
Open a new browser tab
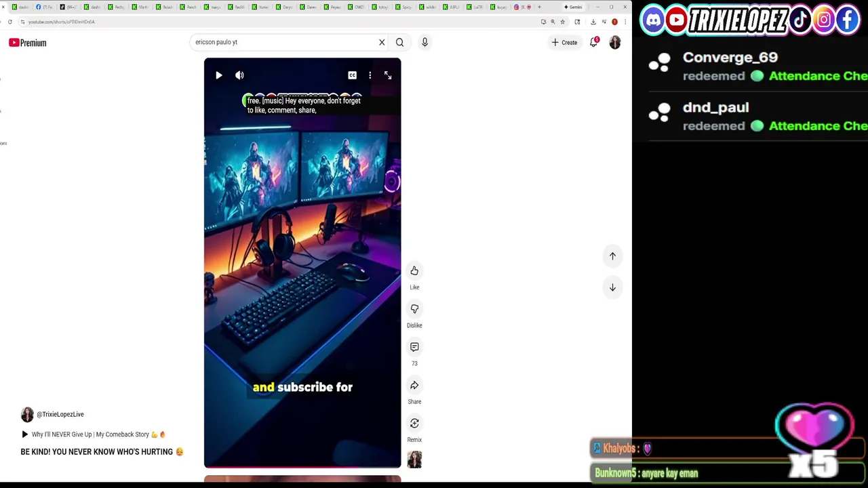pyautogui.click(x=540, y=7)
